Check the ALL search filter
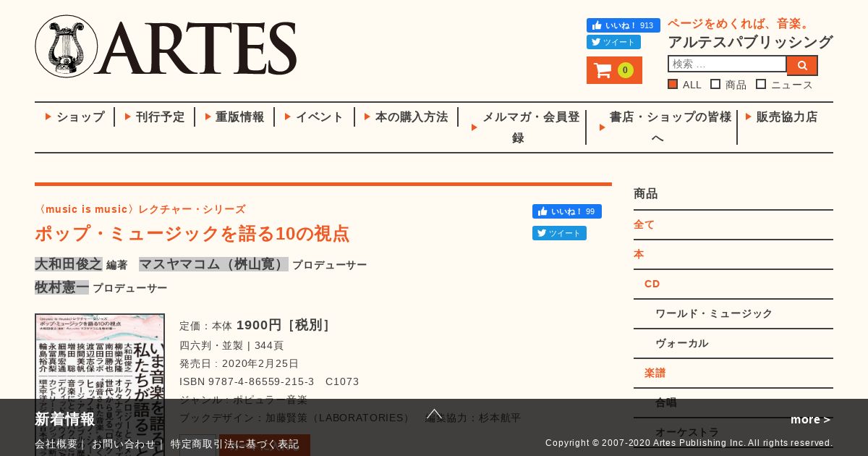 coord(673,84)
